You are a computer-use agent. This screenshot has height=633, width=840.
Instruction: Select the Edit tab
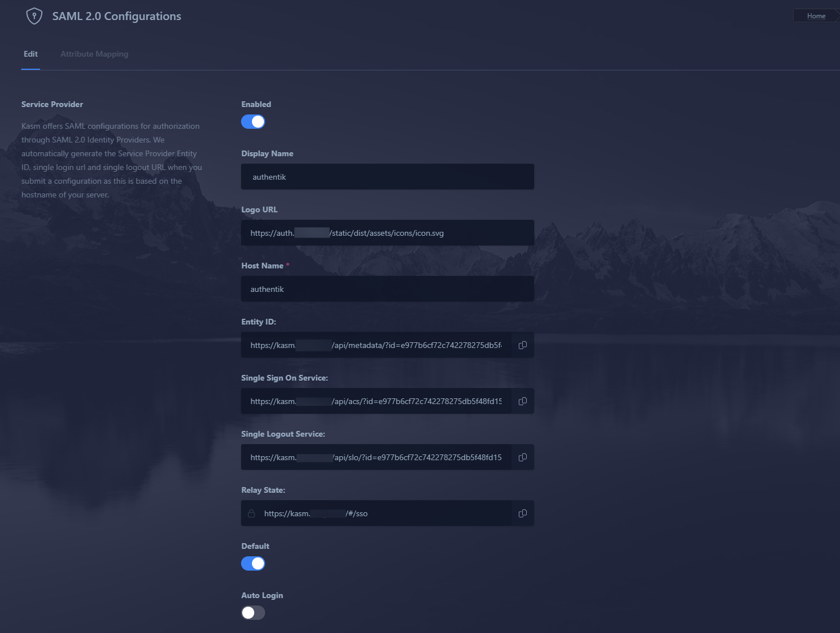click(x=31, y=54)
